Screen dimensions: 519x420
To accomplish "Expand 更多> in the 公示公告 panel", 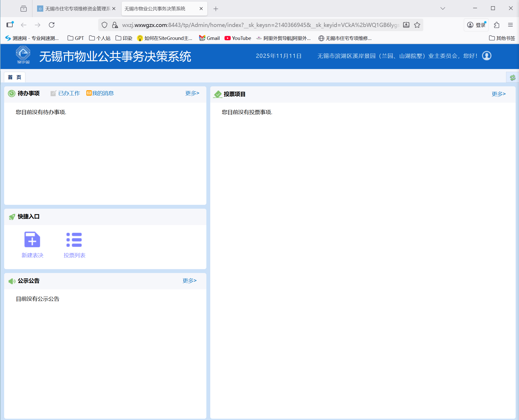I will pos(189,281).
